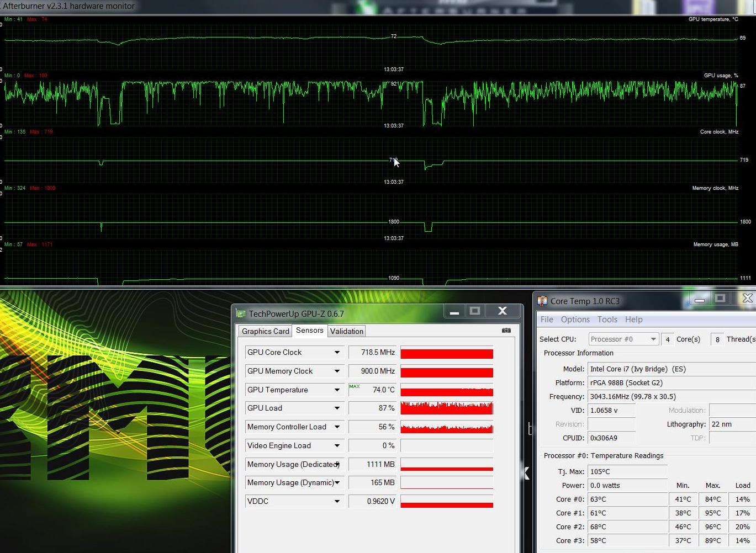The height and width of the screenshot is (553, 756).
Task: Switch to the Sensors tab in GPU-Z
Action: point(309,330)
